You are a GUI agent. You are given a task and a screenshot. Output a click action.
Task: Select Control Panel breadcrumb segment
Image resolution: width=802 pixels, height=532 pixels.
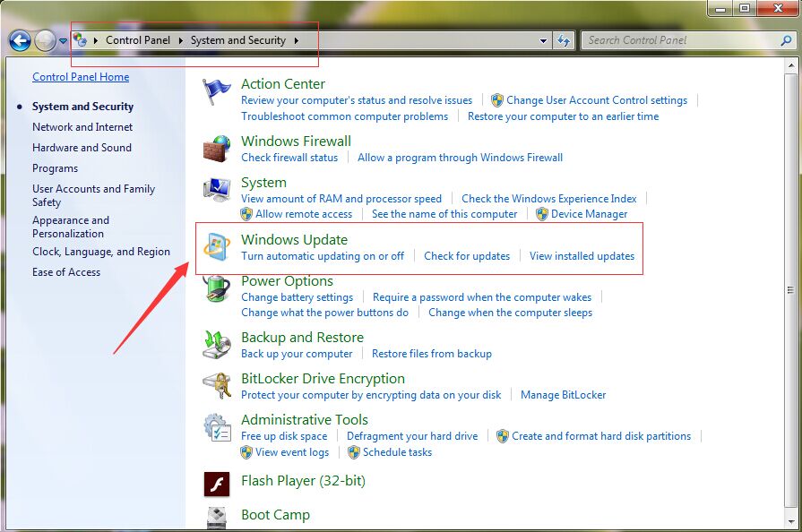pos(138,40)
